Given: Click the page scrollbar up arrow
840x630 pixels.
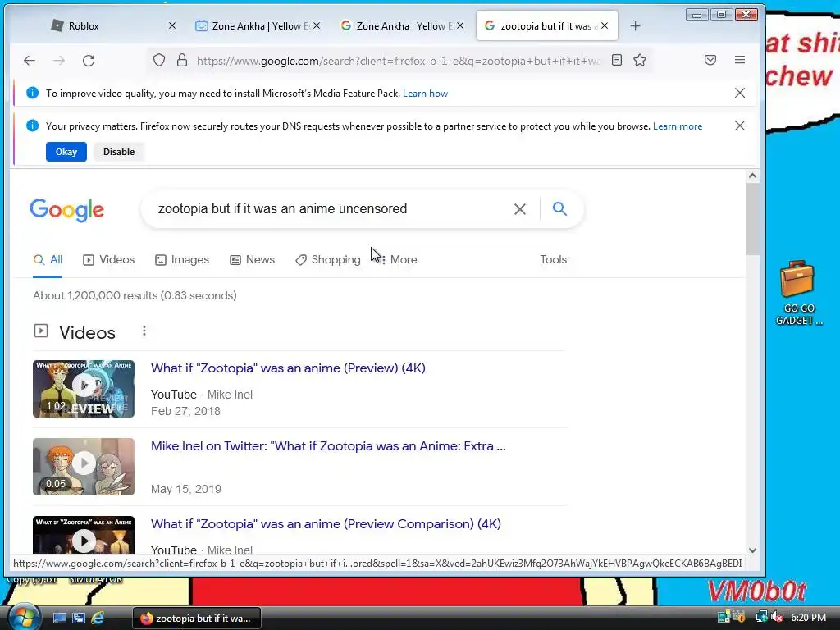Looking at the screenshot, I should tap(752, 176).
